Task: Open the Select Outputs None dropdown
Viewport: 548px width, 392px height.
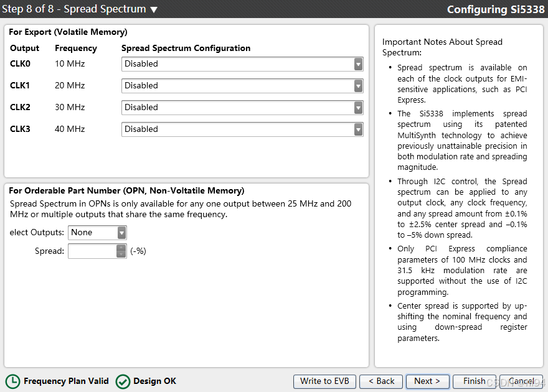Action: tap(97, 233)
